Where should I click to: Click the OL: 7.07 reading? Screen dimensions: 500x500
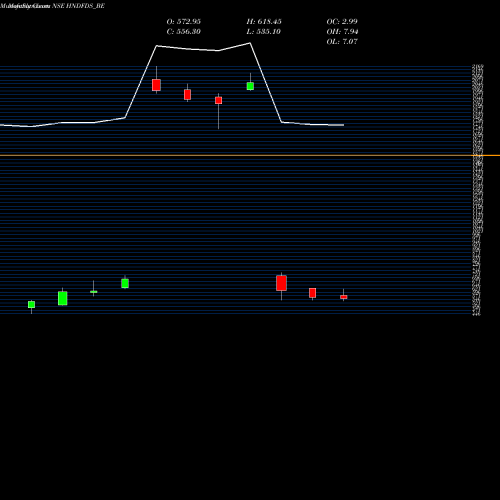coord(342,41)
